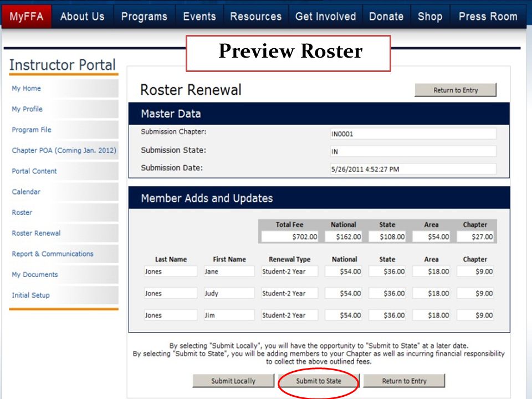Open the MyFFA tab
The height and width of the screenshot is (399, 532).
pos(27,16)
